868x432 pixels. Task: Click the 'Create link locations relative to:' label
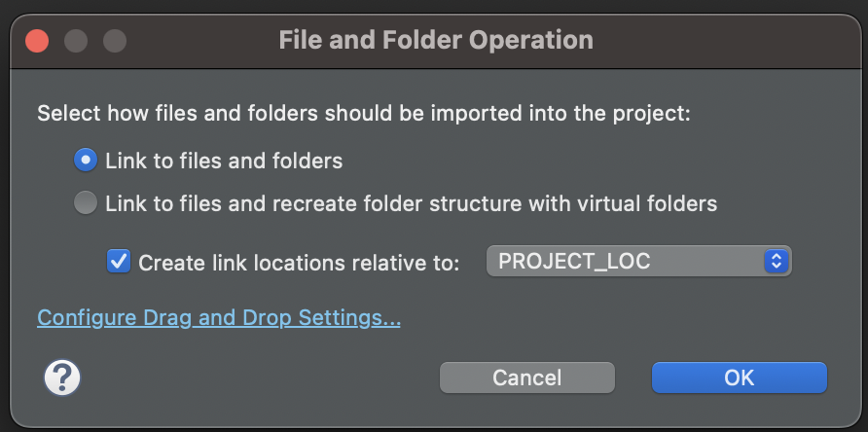click(299, 262)
